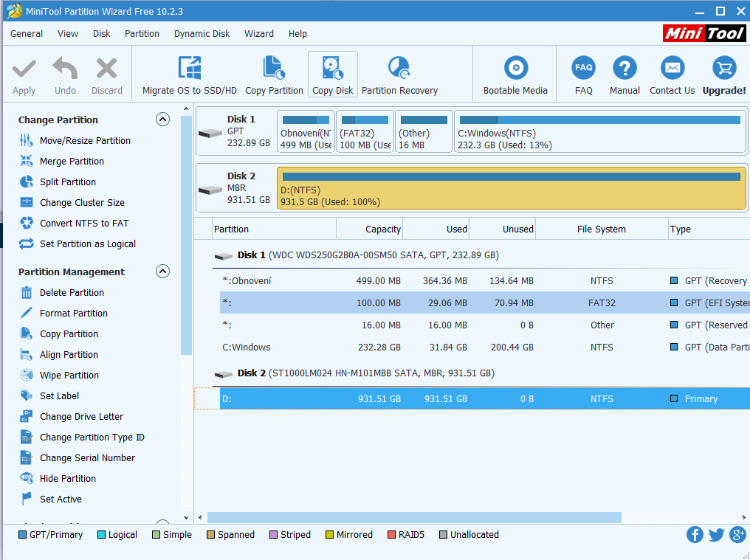Click the Migrate OS to SSD/HD icon
The image size is (750, 560).
tap(190, 69)
